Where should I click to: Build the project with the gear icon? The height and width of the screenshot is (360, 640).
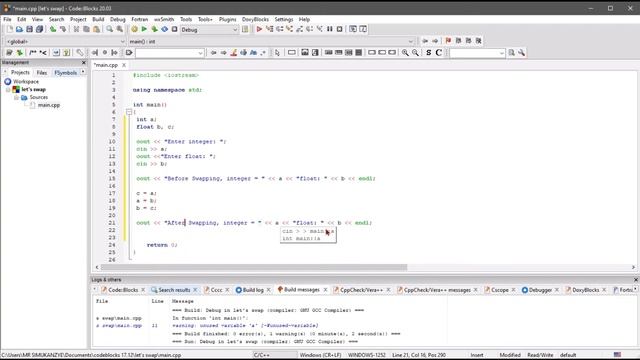click(x=134, y=29)
